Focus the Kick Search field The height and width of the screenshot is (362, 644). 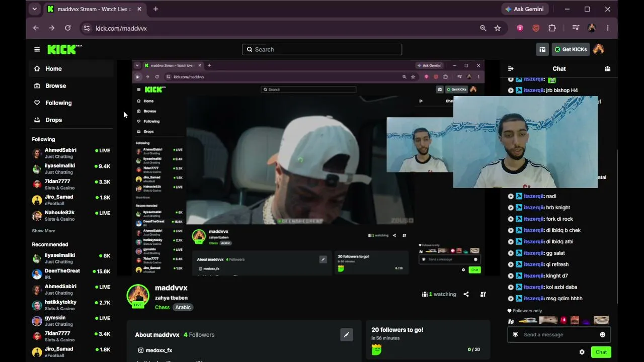[x=322, y=49]
